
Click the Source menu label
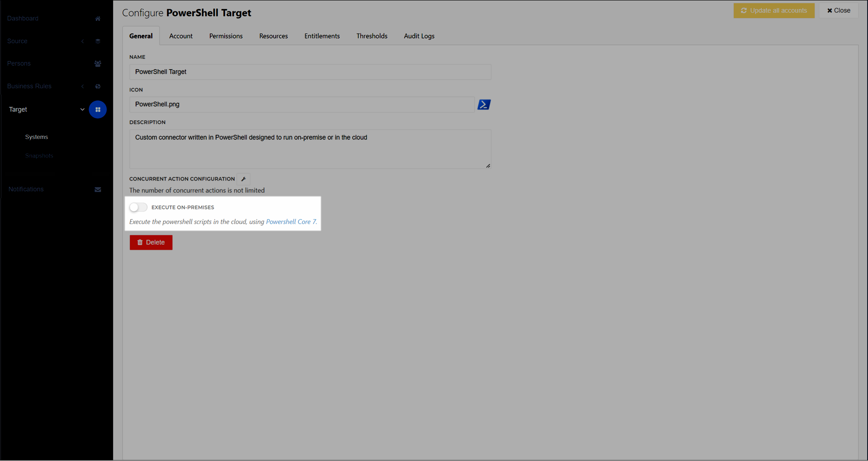point(17,41)
